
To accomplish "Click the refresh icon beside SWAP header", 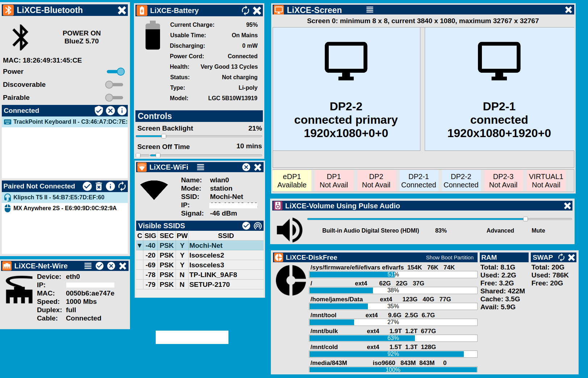I will coord(562,257).
